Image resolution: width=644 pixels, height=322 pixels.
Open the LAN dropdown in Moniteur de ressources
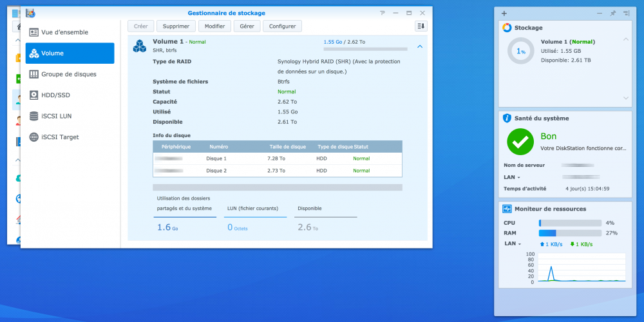[x=513, y=243]
